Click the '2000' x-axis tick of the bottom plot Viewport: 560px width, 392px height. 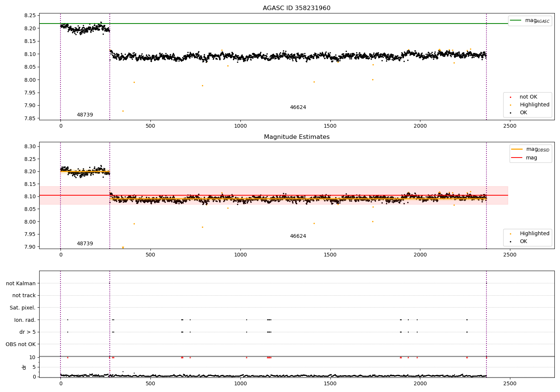click(x=420, y=384)
